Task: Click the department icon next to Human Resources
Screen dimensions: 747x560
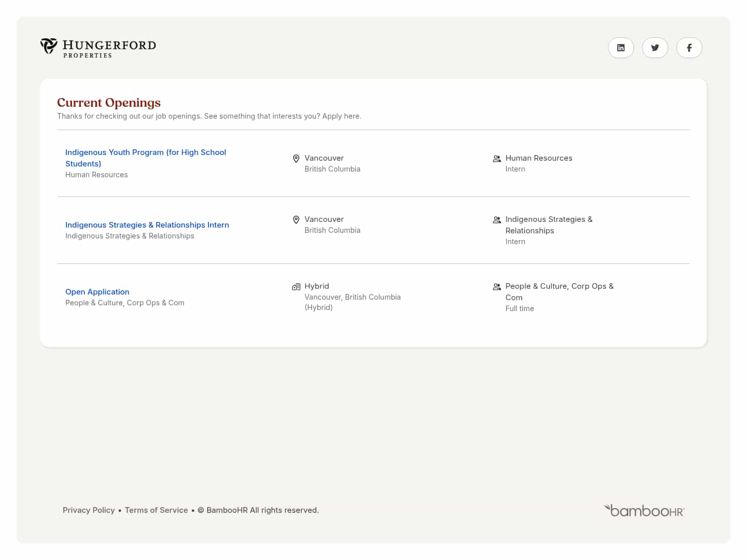Action: 496,159
